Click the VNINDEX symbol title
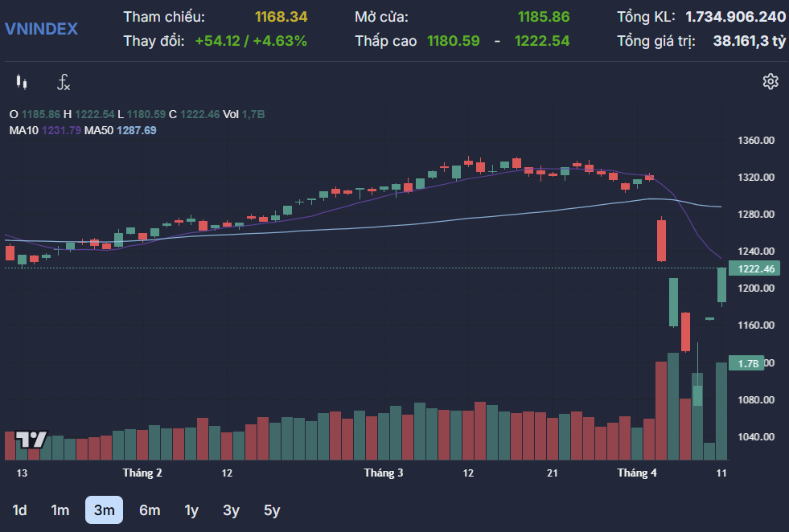The width and height of the screenshot is (789, 532). 42,29
